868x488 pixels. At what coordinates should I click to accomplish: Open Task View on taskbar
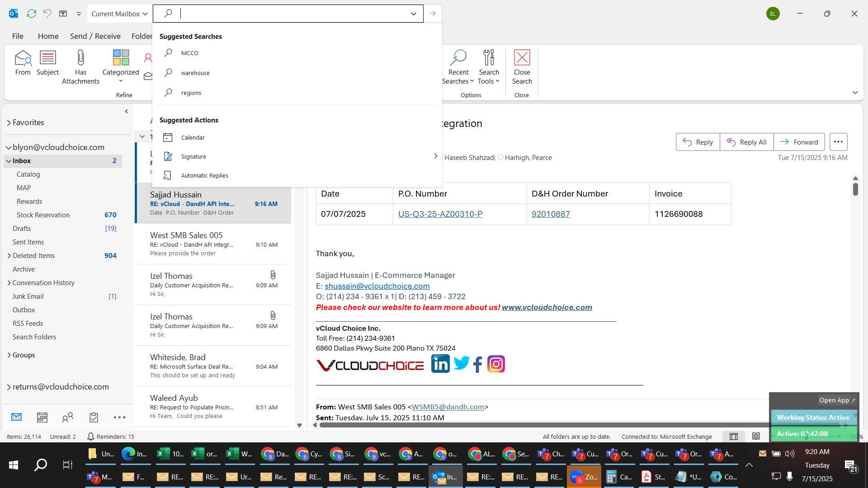pyautogui.click(x=68, y=465)
